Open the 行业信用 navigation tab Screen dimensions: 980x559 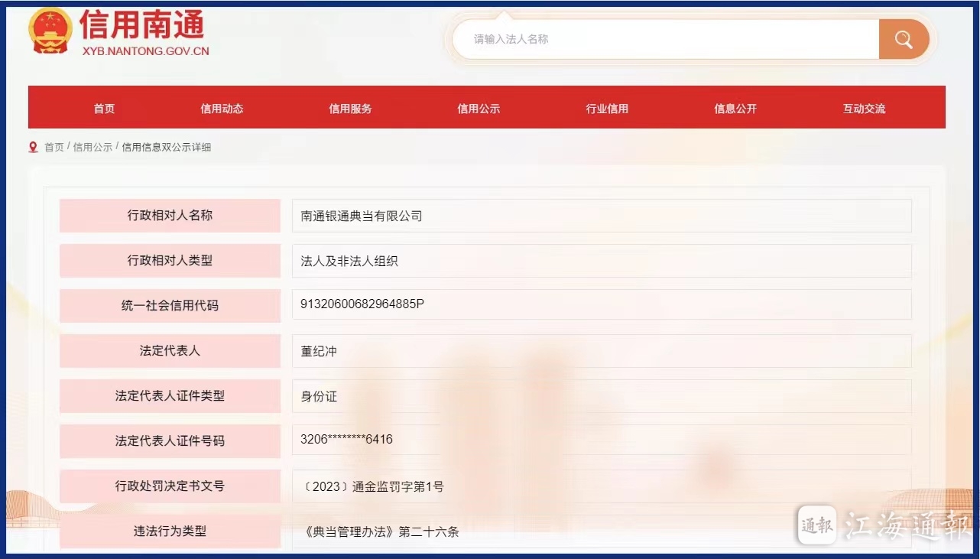pos(607,109)
